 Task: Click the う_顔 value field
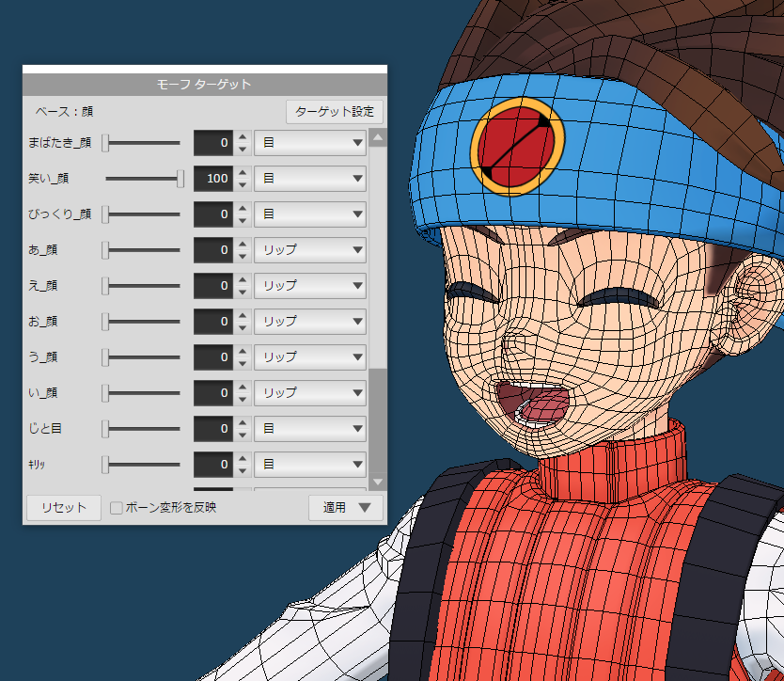click(213, 357)
